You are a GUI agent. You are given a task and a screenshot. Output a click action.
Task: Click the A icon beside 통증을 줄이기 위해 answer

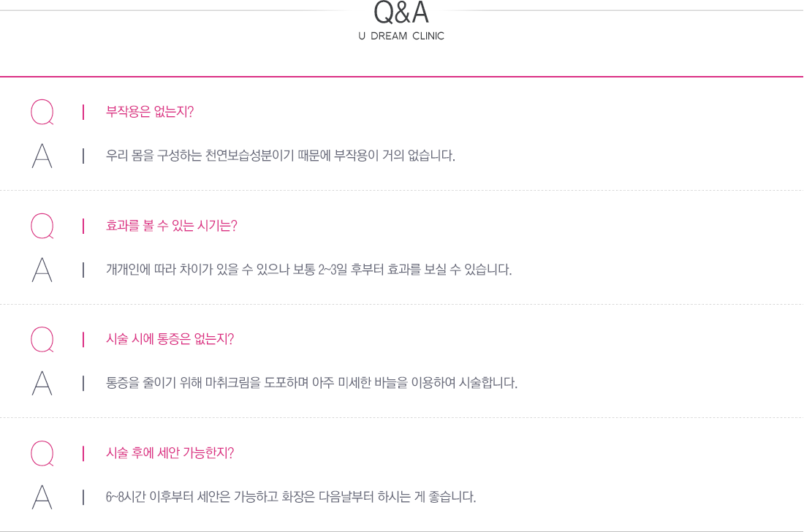pyautogui.click(x=42, y=384)
